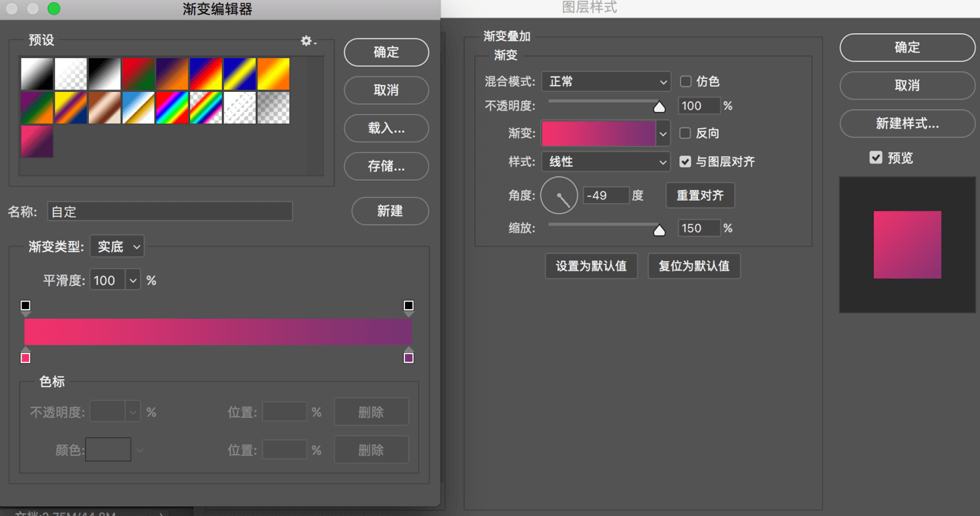Image resolution: width=980 pixels, height=516 pixels.
Task: Toggle the 反向 checkbox
Action: coord(686,133)
